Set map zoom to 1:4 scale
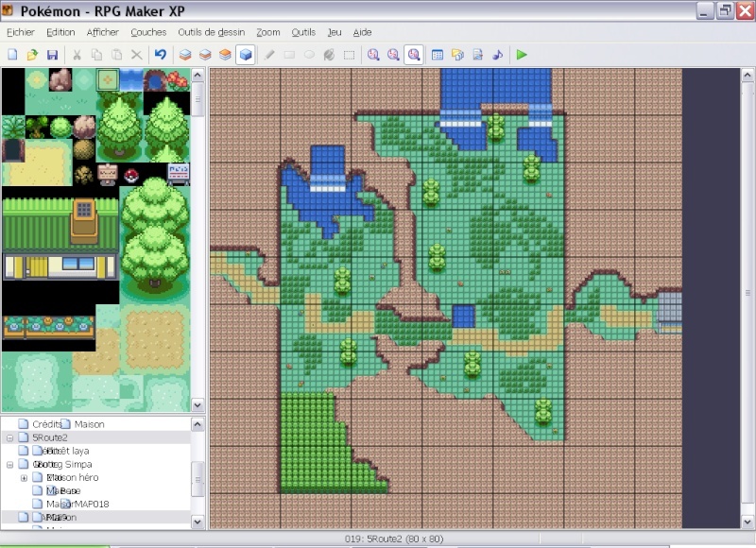The width and height of the screenshot is (756, 548). point(414,55)
